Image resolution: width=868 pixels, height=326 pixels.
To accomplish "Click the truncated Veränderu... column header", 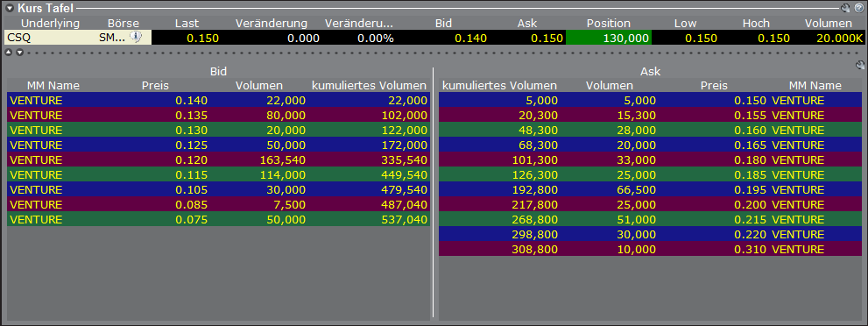I will (x=359, y=24).
